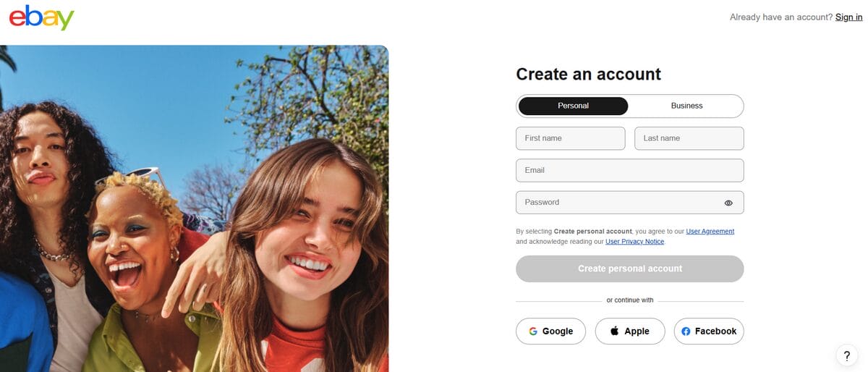
Task: Show password using the eye icon
Action: (x=728, y=203)
